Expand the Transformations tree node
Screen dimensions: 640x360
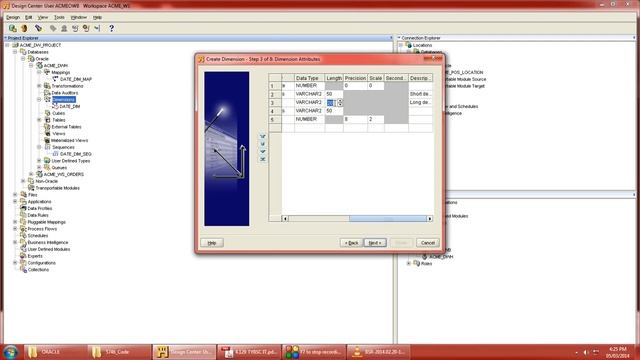click(39, 86)
